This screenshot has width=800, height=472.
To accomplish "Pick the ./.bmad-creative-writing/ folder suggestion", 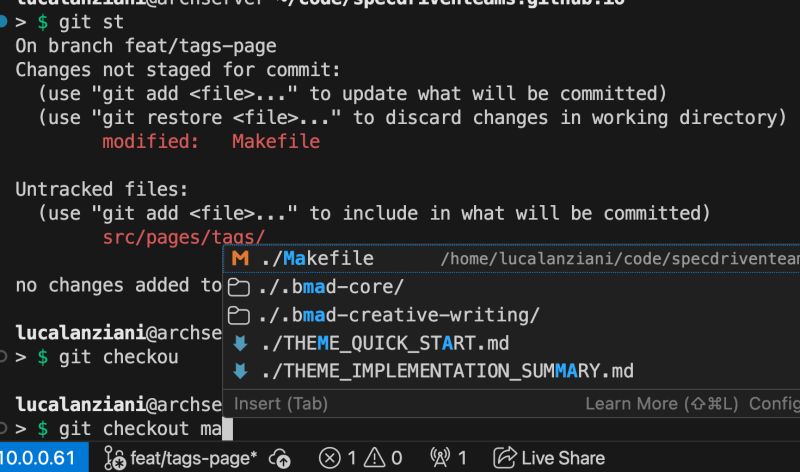I will [x=400, y=315].
